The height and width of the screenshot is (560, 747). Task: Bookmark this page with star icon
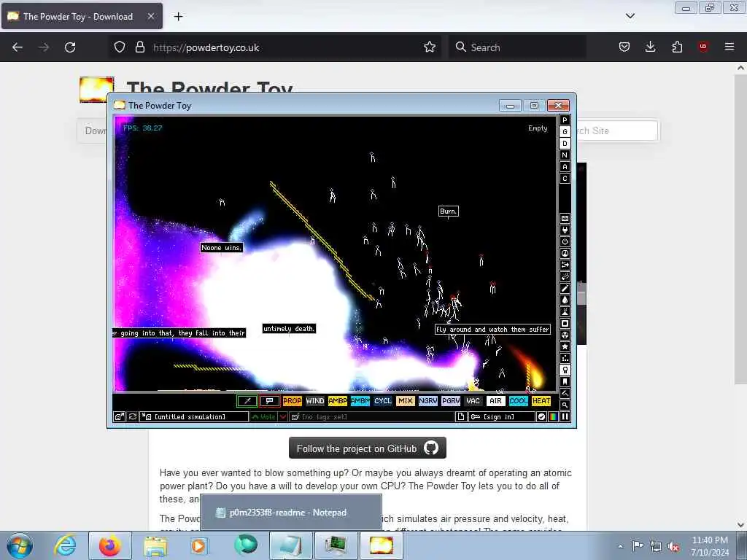pos(430,47)
